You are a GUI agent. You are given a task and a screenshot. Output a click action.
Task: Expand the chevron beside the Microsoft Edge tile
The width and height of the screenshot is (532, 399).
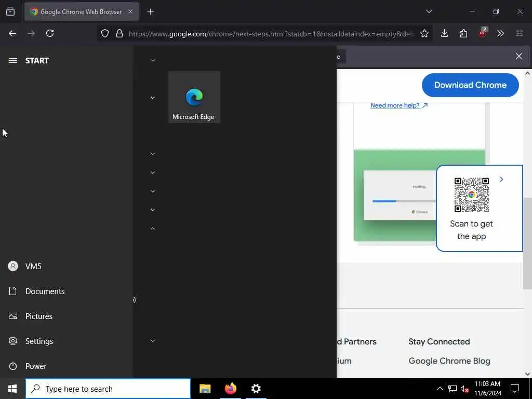(x=153, y=98)
